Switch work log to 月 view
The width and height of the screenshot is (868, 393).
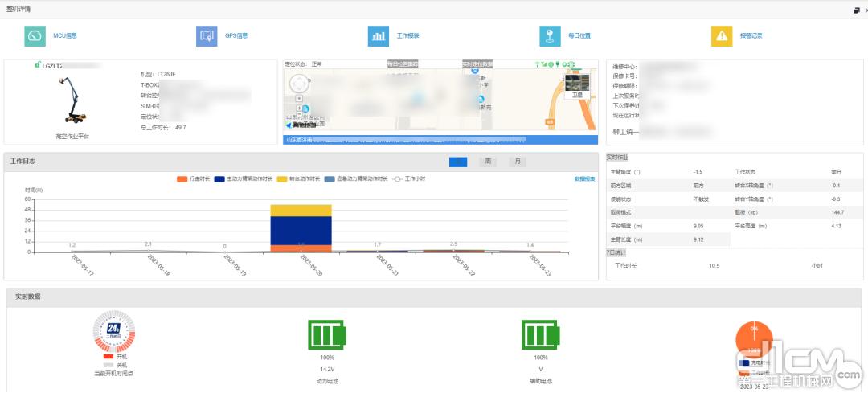point(517,162)
